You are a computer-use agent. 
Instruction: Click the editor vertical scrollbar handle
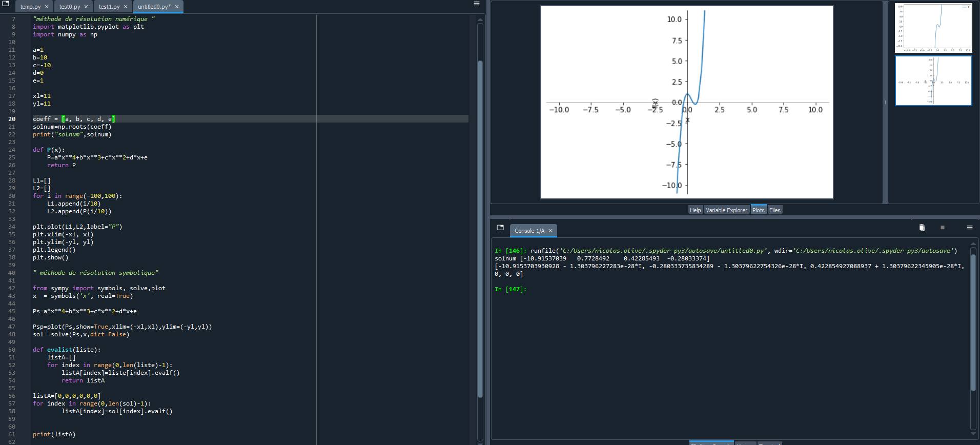click(480, 228)
